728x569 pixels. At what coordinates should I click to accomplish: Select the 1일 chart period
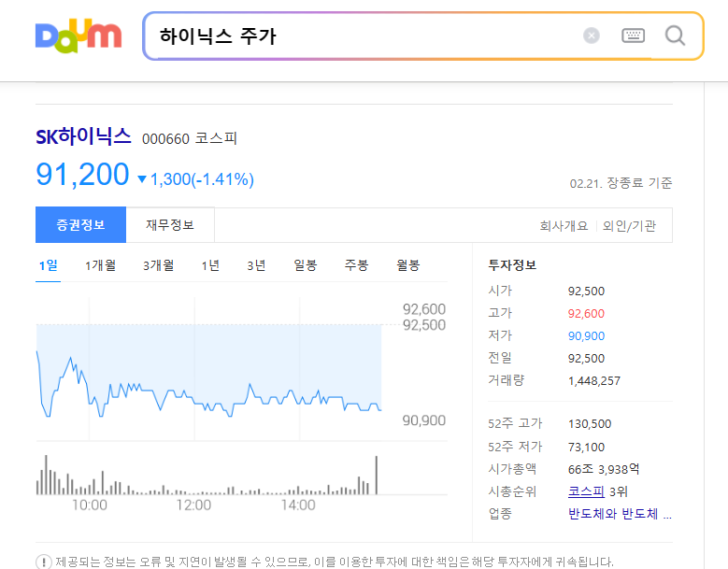pyautogui.click(x=49, y=265)
